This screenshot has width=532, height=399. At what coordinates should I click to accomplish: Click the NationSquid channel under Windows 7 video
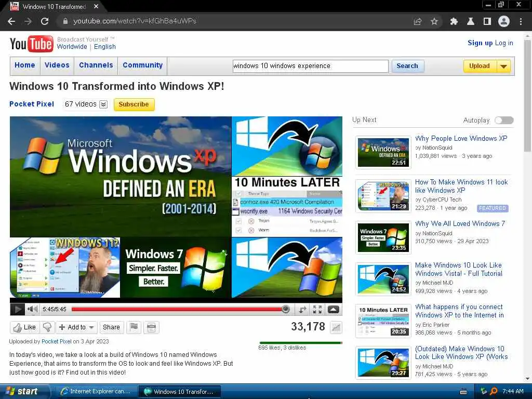click(x=437, y=233)
